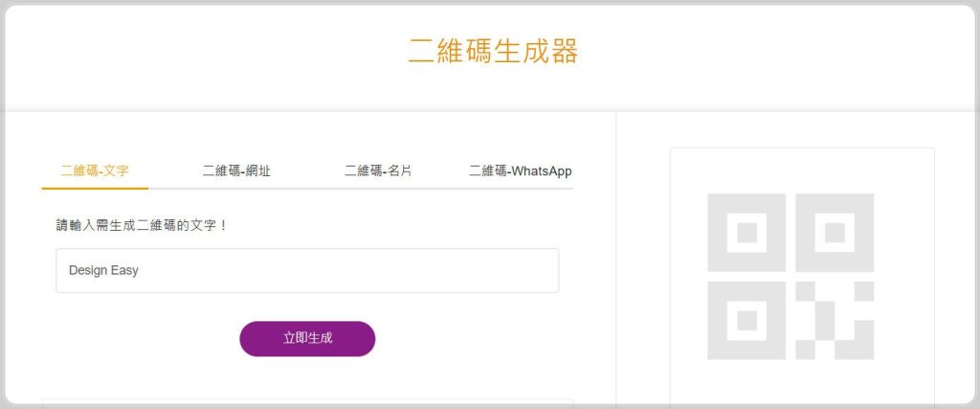Click the top-left finder square of QR placeholder

point(746,233)
